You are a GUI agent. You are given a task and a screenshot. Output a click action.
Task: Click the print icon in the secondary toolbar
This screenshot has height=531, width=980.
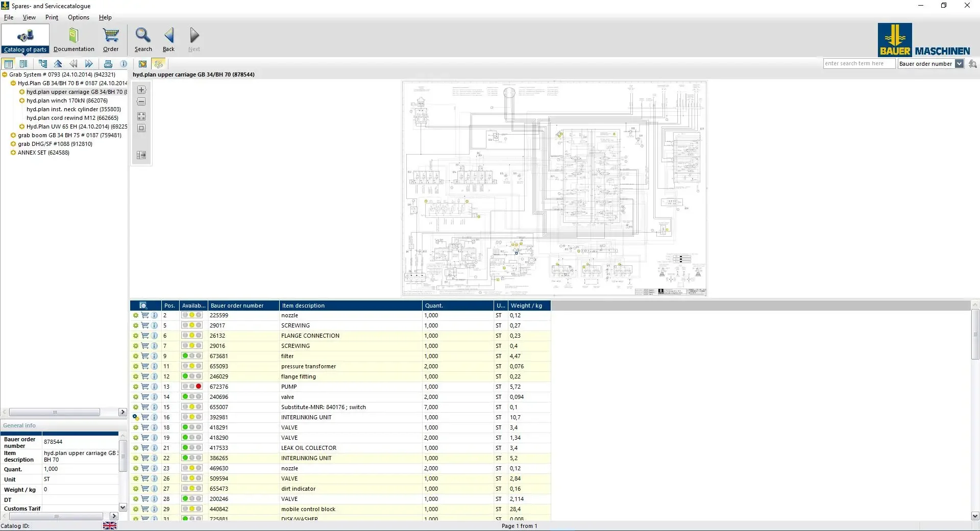pos(108,64)
